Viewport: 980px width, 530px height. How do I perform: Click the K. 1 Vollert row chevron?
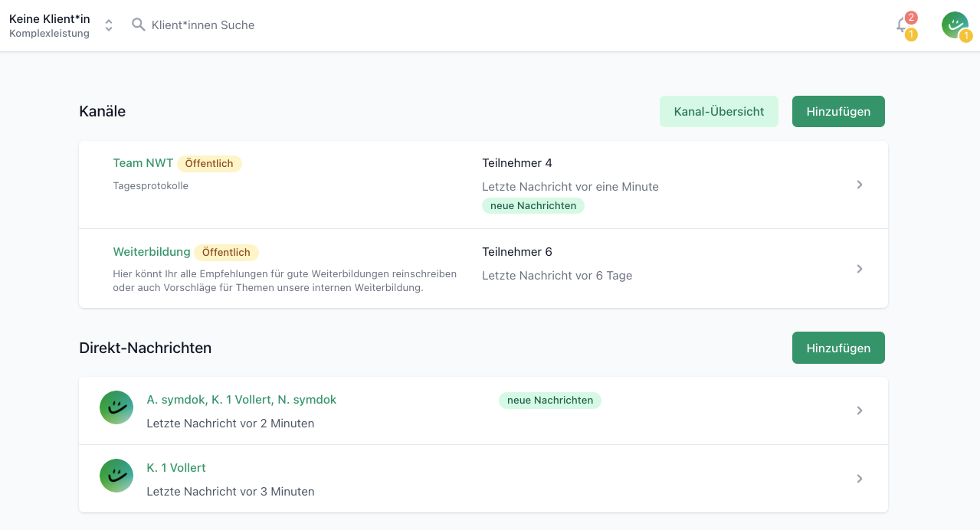pos(860,479)
